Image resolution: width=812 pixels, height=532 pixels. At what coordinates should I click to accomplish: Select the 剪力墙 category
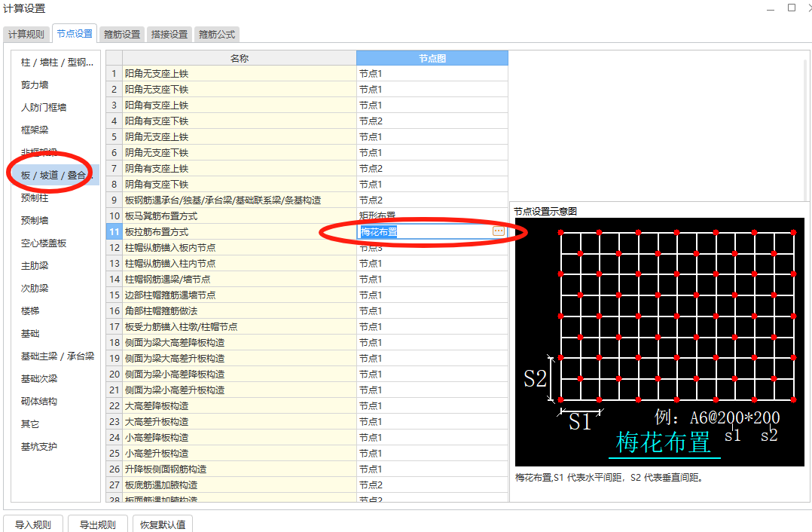[56, 85]
